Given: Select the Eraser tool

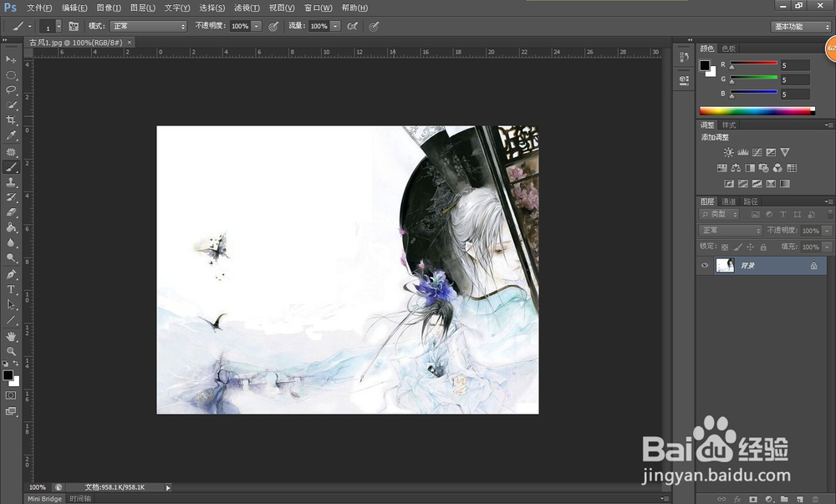Looking at the screenshot, I should (x=12, y=213).
